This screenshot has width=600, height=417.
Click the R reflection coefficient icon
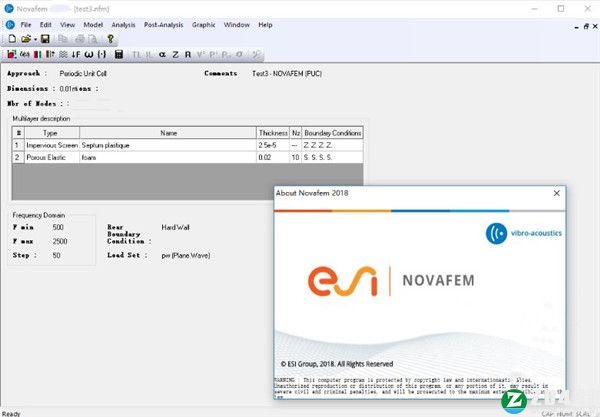[188, 55]
